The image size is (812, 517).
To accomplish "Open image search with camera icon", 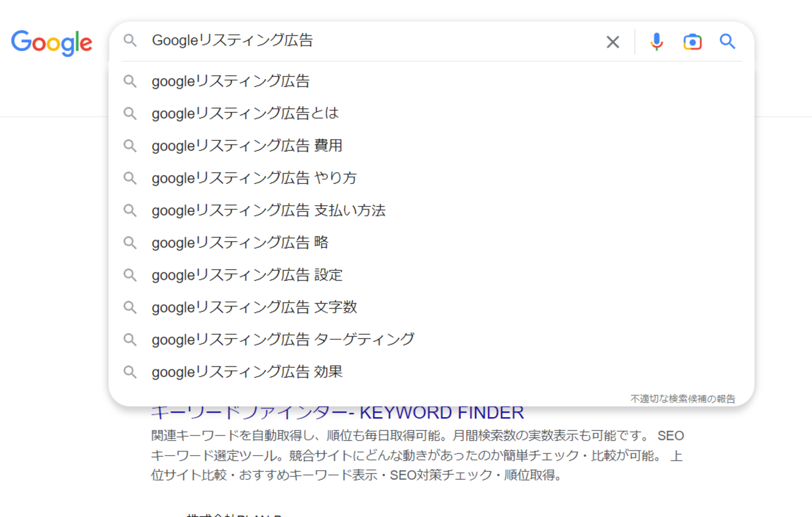I will pyautogui.click(x=692, y=42).
